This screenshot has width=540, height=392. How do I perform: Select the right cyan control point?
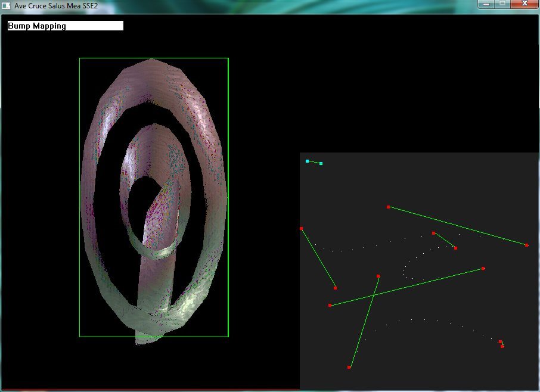click(321, 163)
